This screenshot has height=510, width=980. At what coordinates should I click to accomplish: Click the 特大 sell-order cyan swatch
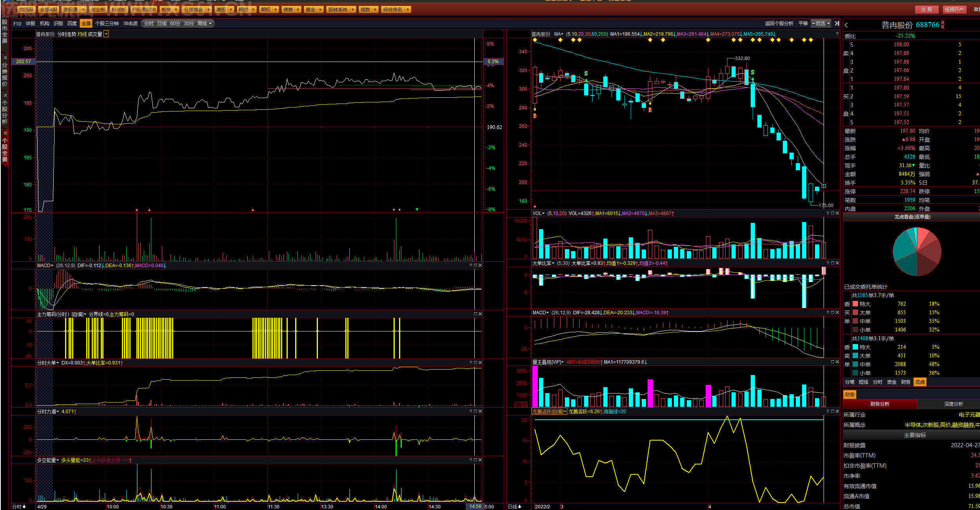pyautogui.click(x=855, y=347)
